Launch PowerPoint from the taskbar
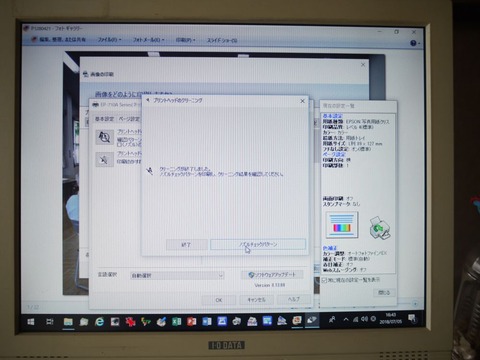 [191, 321]
